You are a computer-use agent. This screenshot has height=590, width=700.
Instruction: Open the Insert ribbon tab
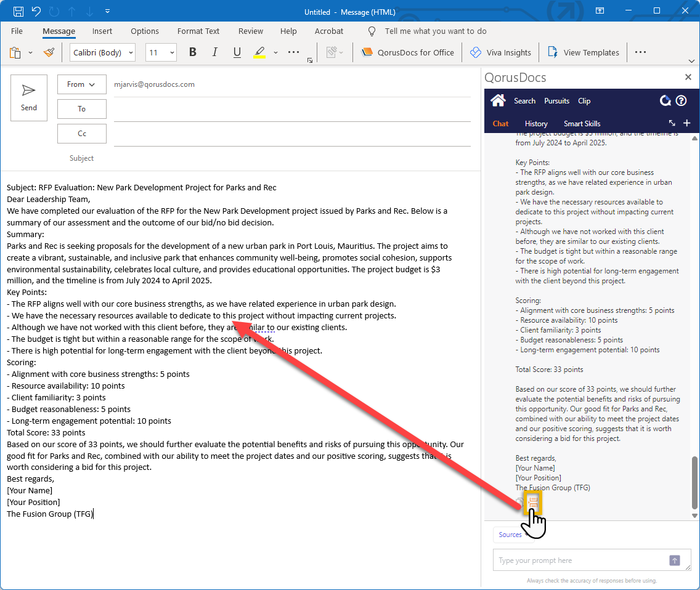coord(102,31)
